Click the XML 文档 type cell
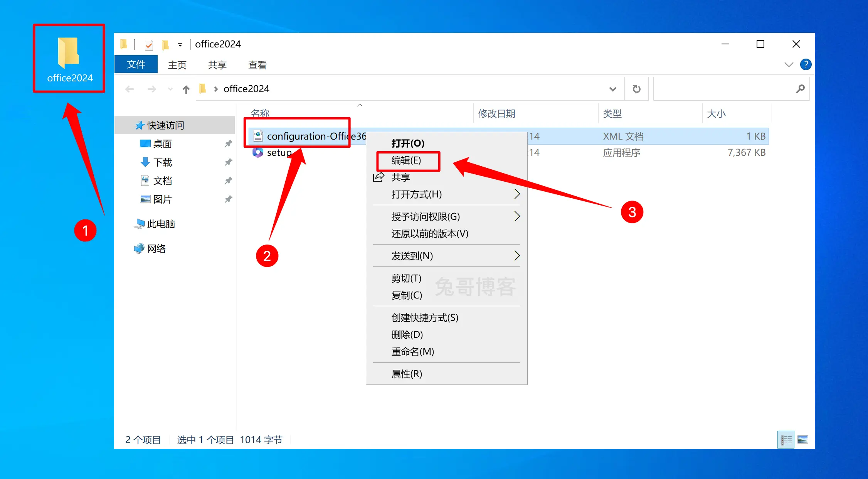The image size is (868, 479). 623,136
